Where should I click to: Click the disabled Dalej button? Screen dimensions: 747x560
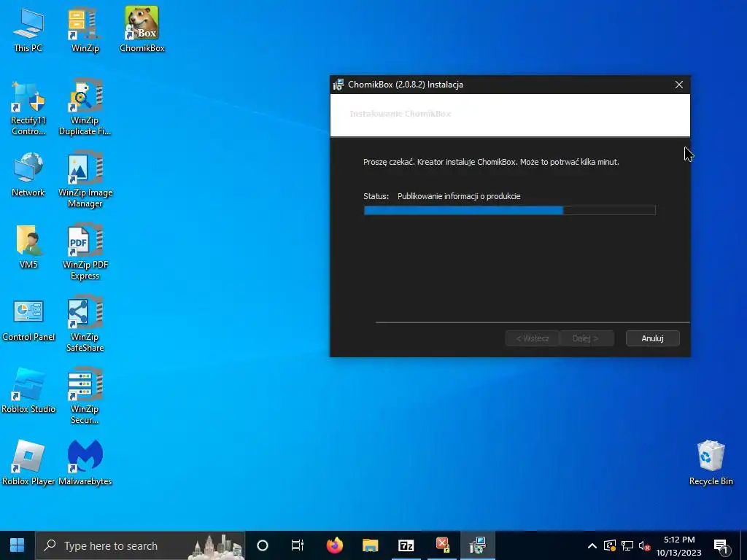tap(586, 338)
